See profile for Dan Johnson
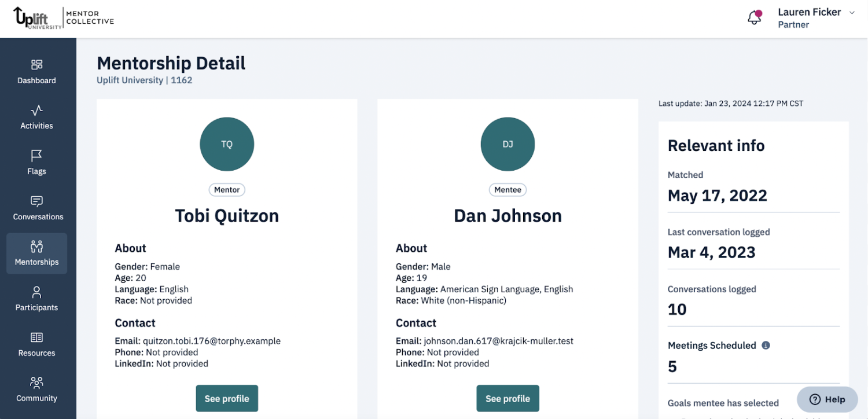 click(507, 398)
